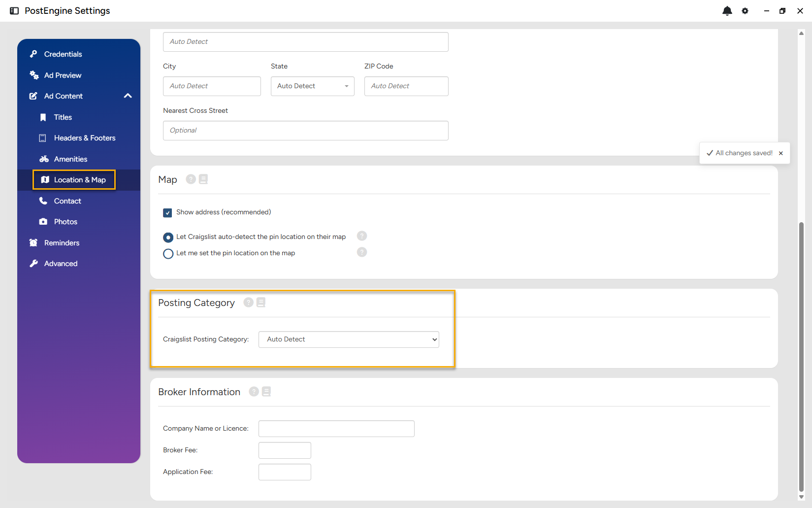Viewport: 812px width, 508px height.
Task: Open the Broker Information documentation icon
Action: pyautogui.click(x=266, y=392)
